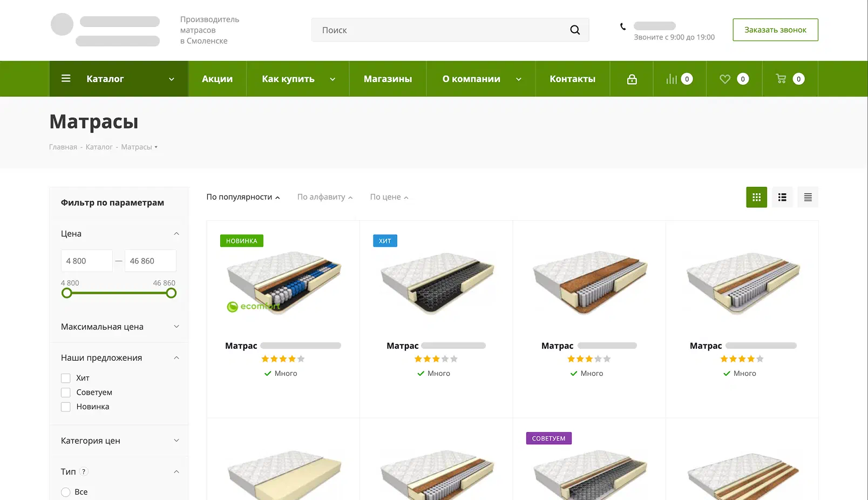Click the help question mark beside Тип
This screenshot has width=868, height=500.
click(84, 472)
